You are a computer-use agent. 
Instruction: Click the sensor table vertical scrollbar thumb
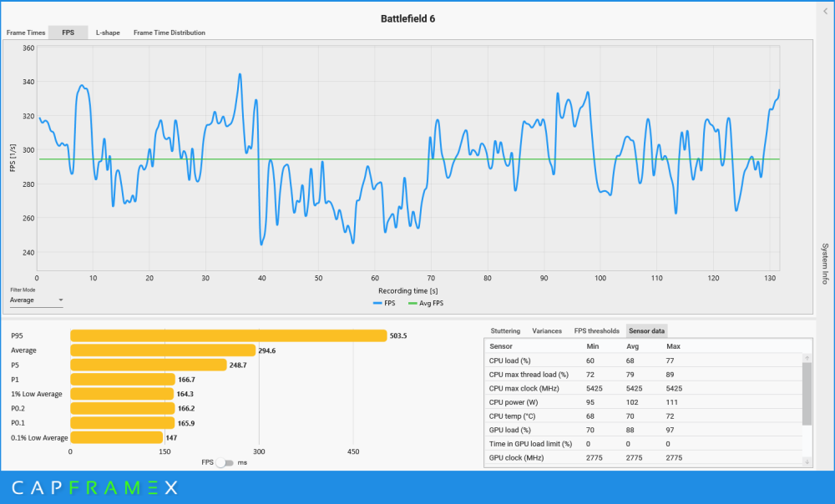point(807,394)
